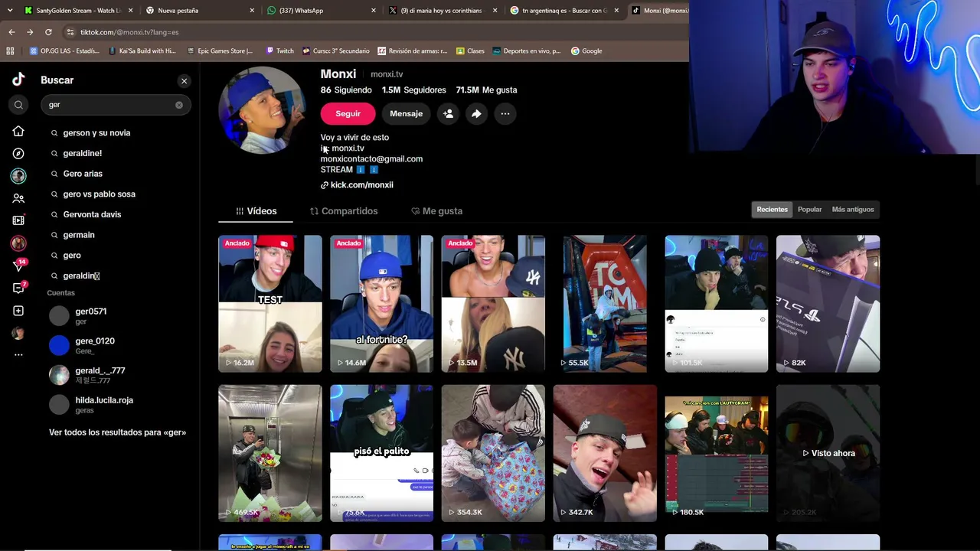Go to TikTok Home feed icon
The height and width of the screenshot is (551, 980).
(18, 132)
